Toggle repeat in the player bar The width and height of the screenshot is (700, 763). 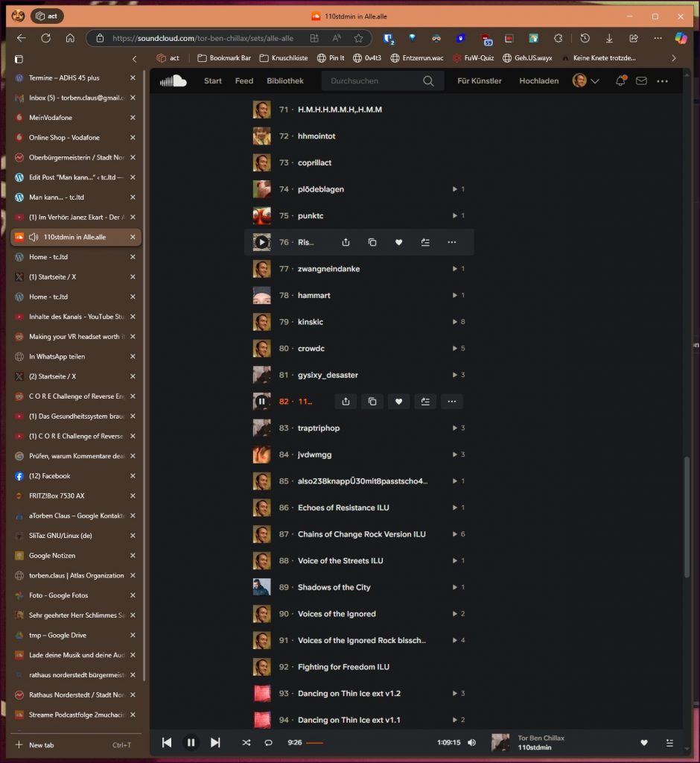(268, 743)
